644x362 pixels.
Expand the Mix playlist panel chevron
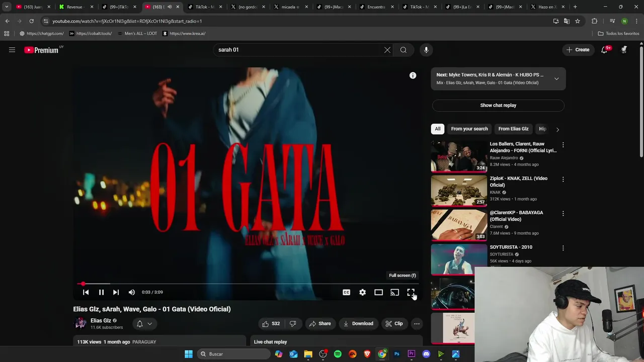(556, 79)
